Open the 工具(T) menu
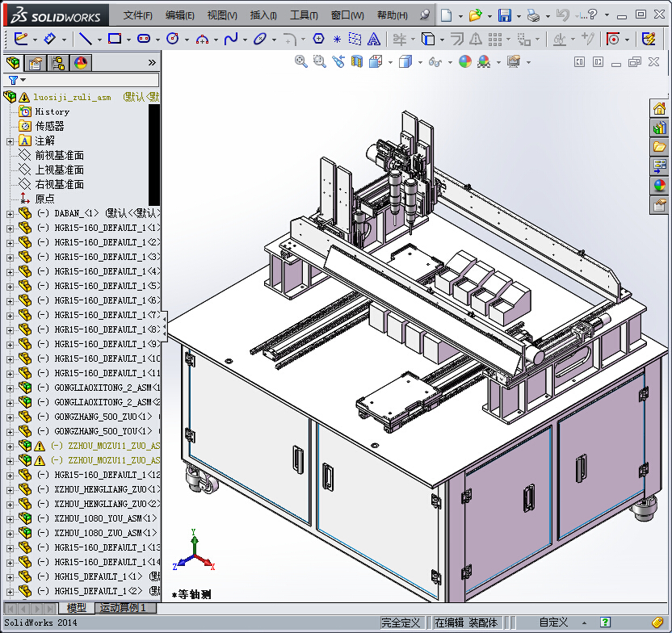Viewport: 672px width, 633px height. (304, 15)
